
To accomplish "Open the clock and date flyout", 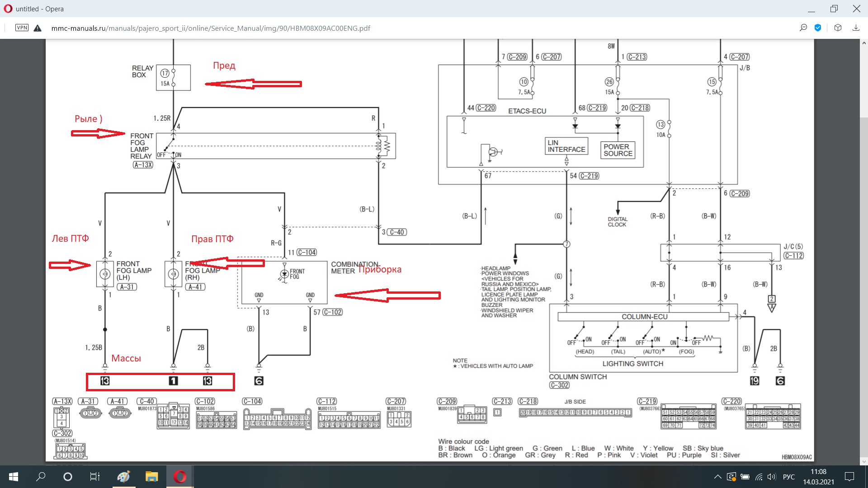I will click(818, 477).
